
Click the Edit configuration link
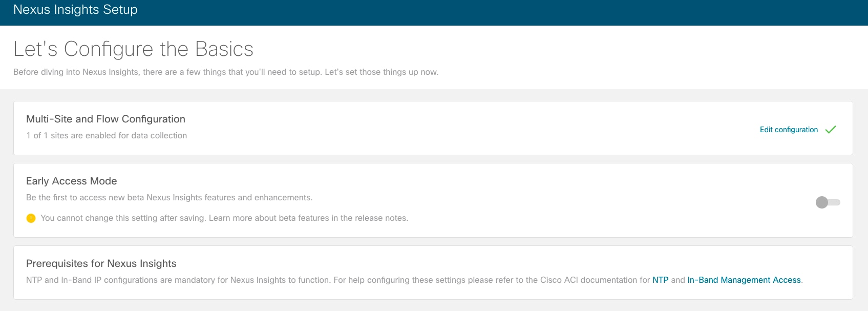(x=789, y=130)
